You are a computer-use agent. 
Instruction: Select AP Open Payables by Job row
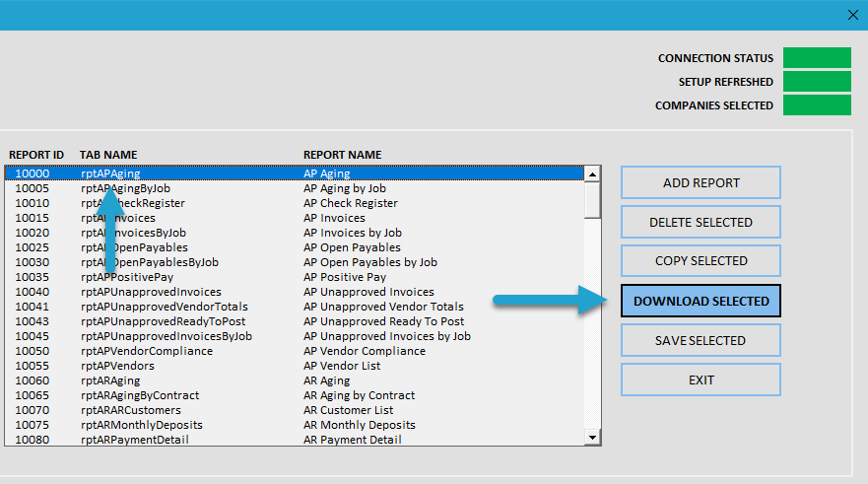point(295,262)
